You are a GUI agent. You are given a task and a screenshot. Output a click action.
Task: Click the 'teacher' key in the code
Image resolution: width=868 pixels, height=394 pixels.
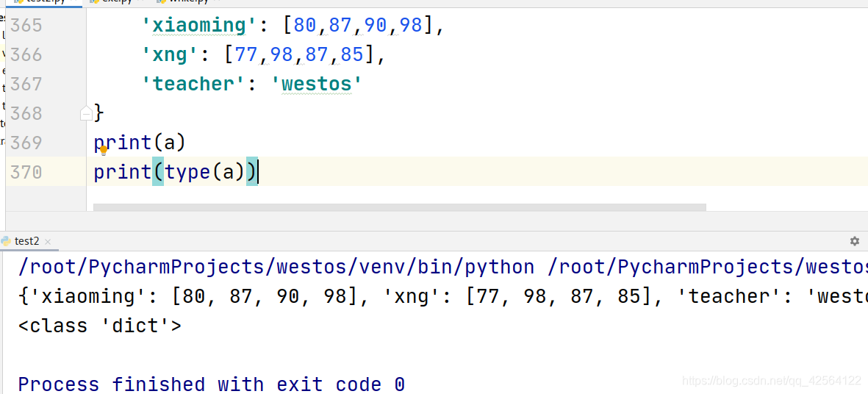(193, 84)
